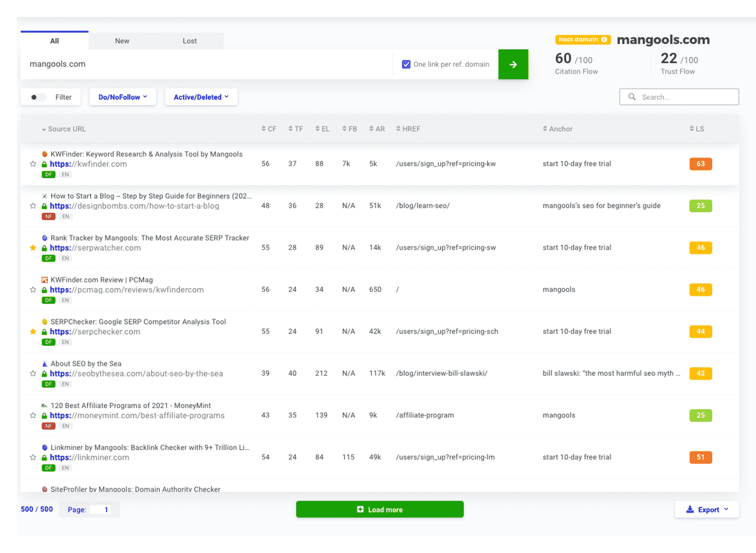Star the moneymint.com backlink row
Viewport: 756px width, 553px height.
click(x=33, y=415)
